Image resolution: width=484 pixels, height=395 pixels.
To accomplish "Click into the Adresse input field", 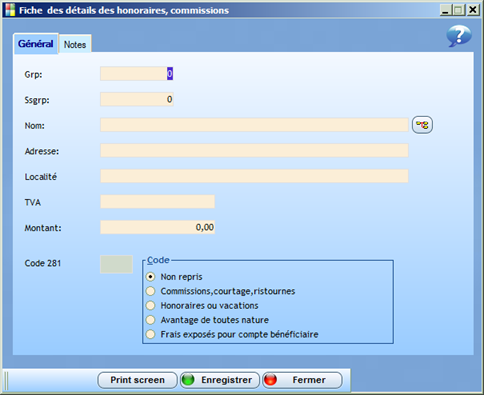I will click(254, 151).
